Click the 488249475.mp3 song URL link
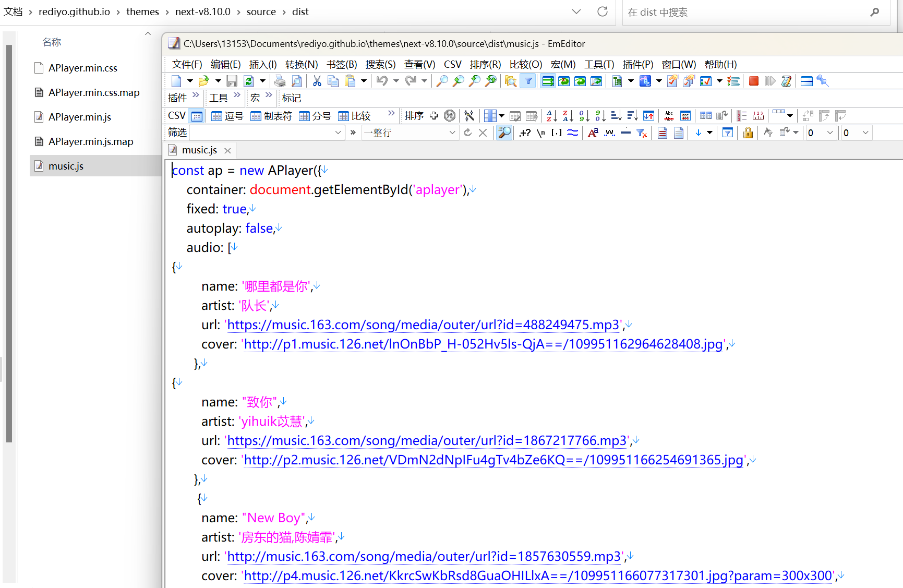The image size is (903, 588). click(x=423, y=325)
